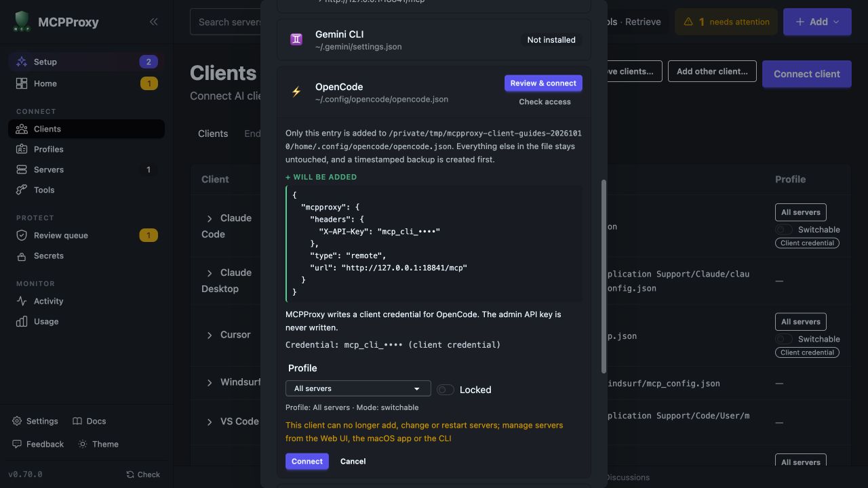868x488 pixels.
Task: Click the Secrets lock icon
Action: pos(22,256)
